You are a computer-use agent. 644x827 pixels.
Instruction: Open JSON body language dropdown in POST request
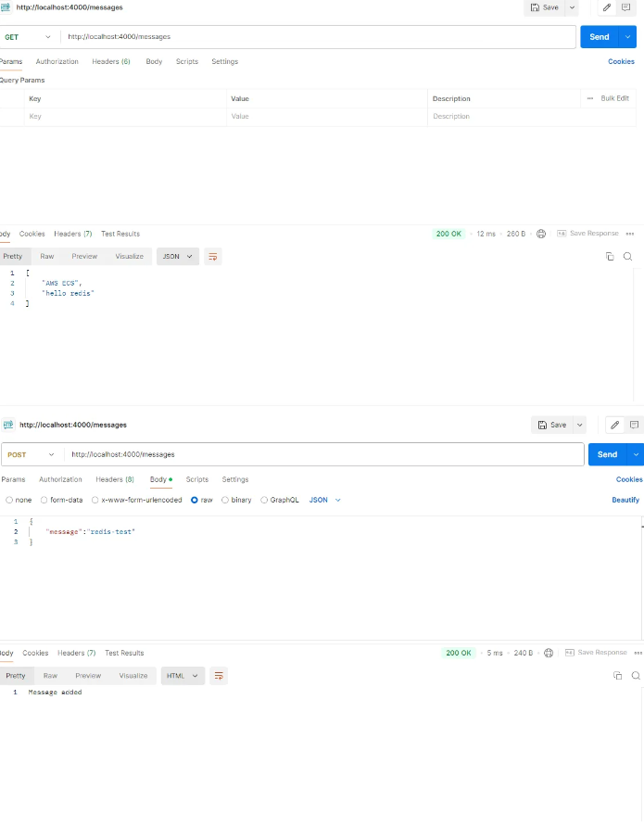(x=324, y=500)
